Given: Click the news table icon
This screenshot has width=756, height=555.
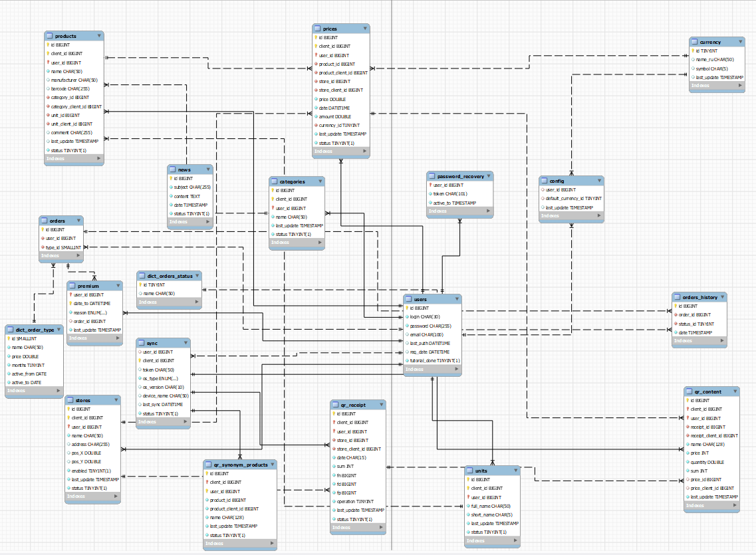Looking at the screenshot, I should point(173,169).
